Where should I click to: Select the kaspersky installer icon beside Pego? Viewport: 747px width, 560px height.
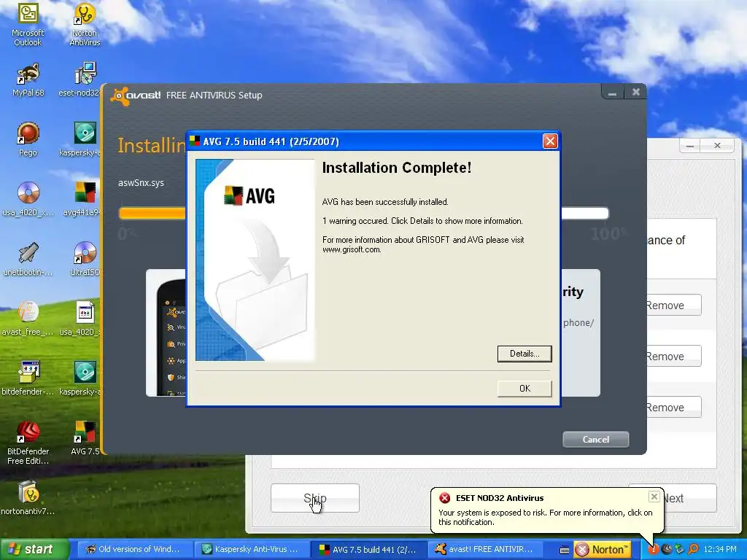coord(81,139)
